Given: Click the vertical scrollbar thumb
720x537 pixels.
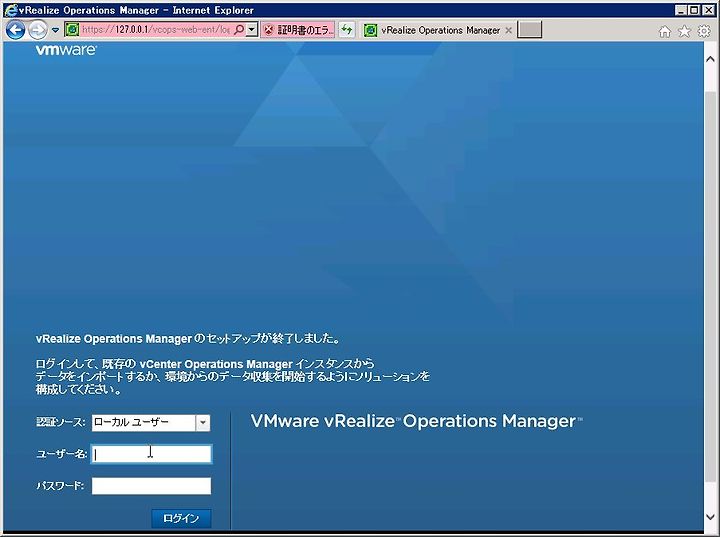Looking at the screenshot, I should [x=710, y=285].
